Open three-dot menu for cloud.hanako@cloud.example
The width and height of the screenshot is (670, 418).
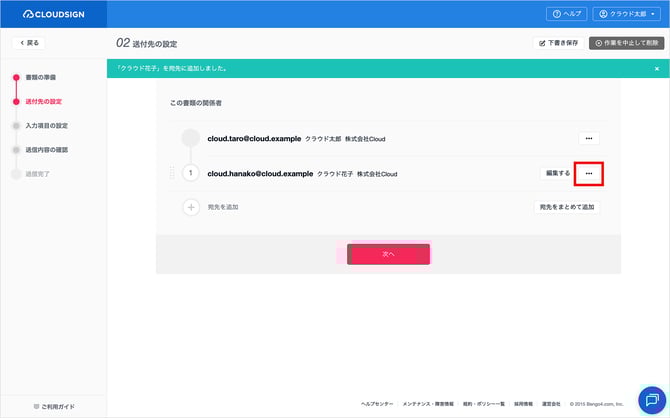point(589,173)
